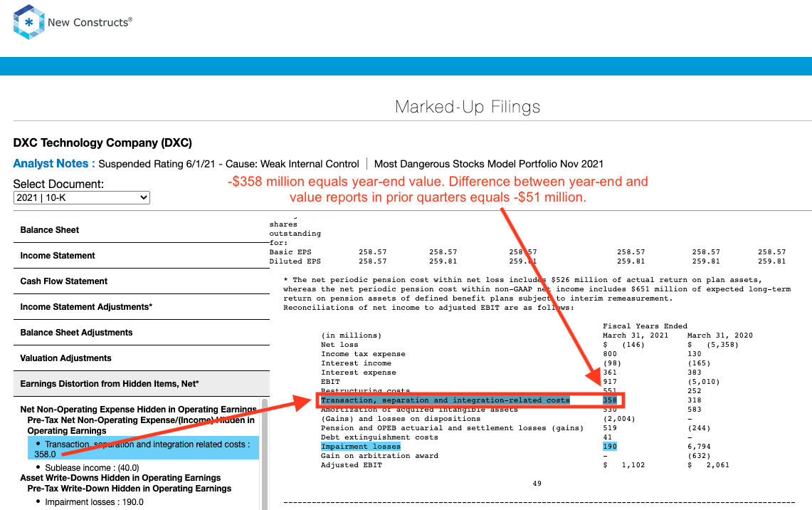Screen dimensions: 812x510
Task: Open Balance Sheet Adjustments section
Action: [x=142, y=333]
